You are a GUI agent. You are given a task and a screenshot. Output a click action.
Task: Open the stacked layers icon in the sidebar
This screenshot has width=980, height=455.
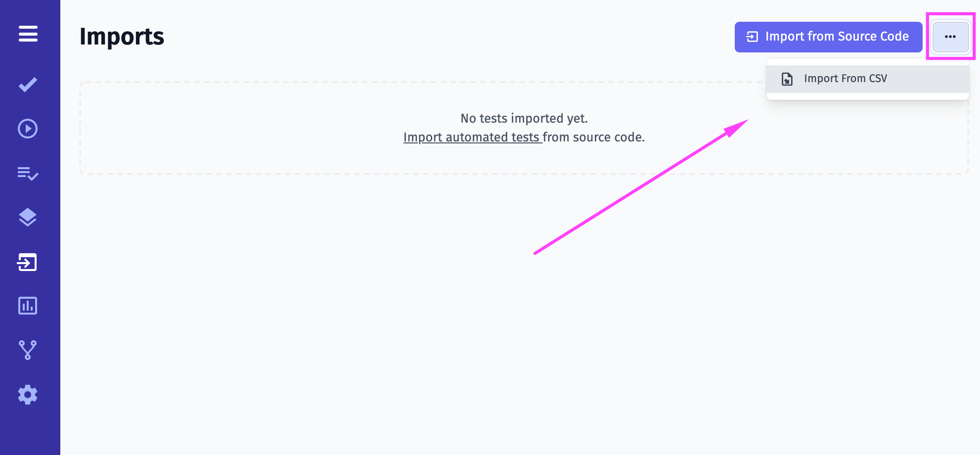point(28,217)
